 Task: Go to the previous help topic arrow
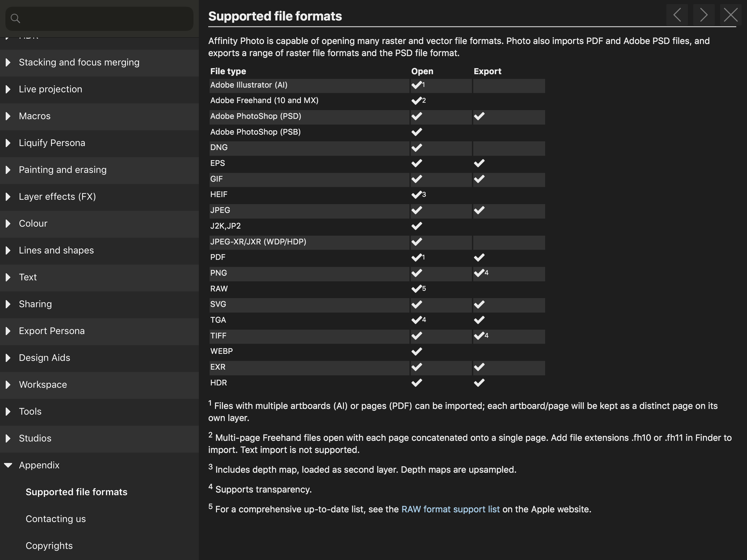tap(677, 15)
